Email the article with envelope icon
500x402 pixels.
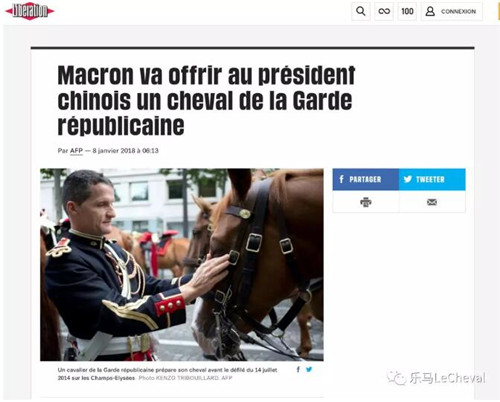tap(432, 202)
